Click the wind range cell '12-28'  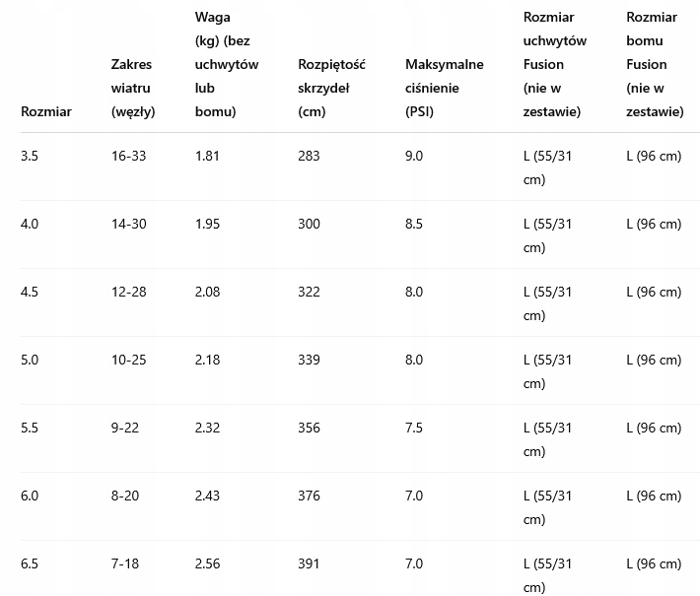tap(128, 292)
